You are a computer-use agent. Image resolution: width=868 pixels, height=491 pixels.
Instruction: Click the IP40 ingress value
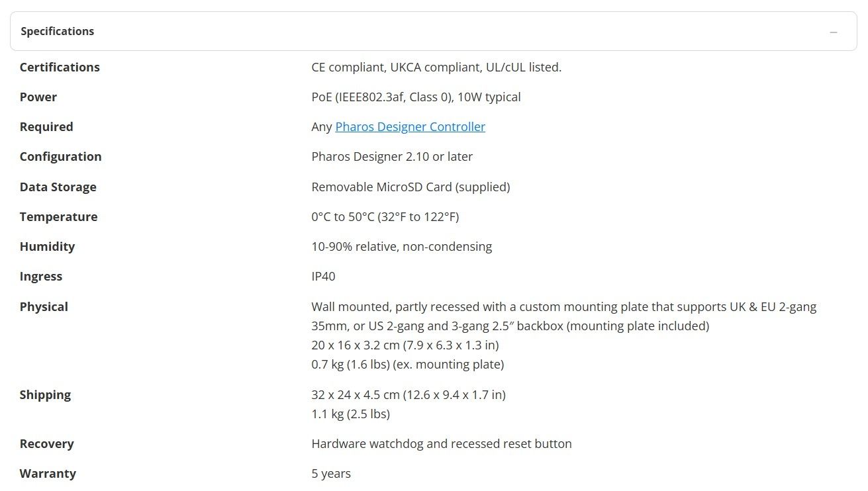tap(323, 276)
